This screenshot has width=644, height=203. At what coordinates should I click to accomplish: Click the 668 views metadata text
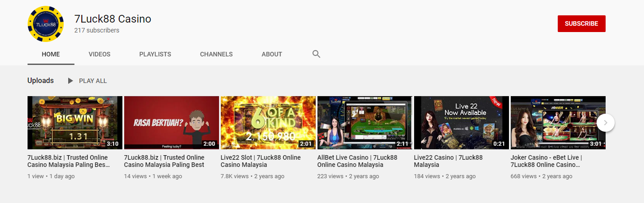click(x=541, y=176)
